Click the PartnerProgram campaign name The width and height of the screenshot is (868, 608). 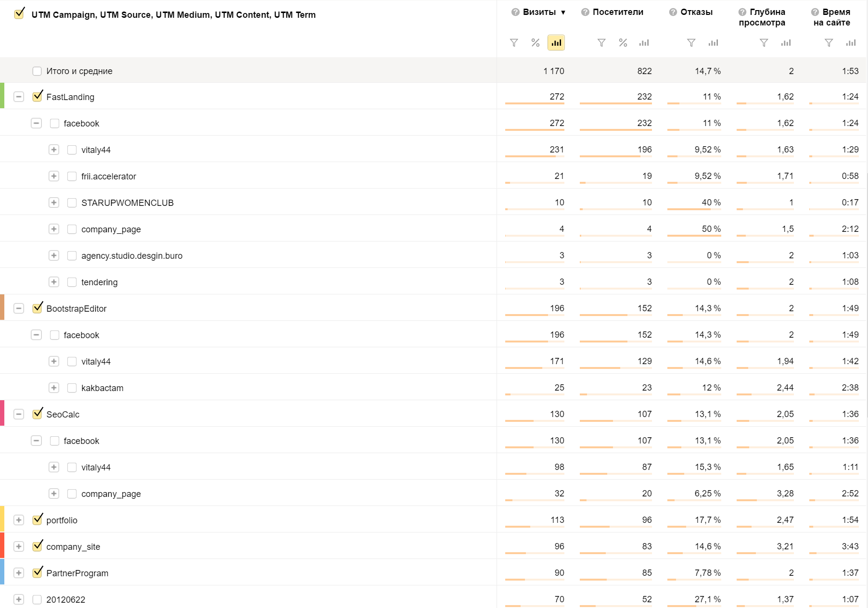click(x=77, y=573)
